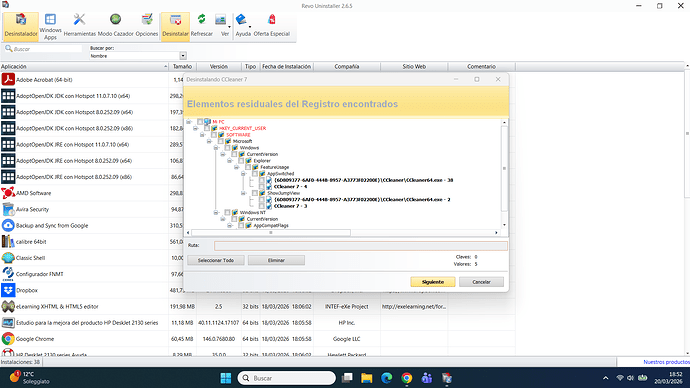Check the Microsoft key checkbox
Screen dimensions: 690x388
(x=221, y=141)
